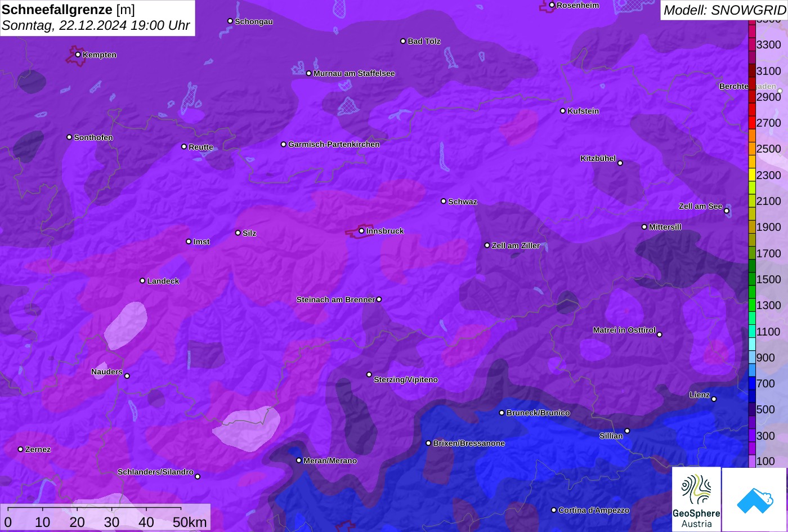
Task: Click the Garmisch-Partenkirchen label
Action: click(334, 145)
